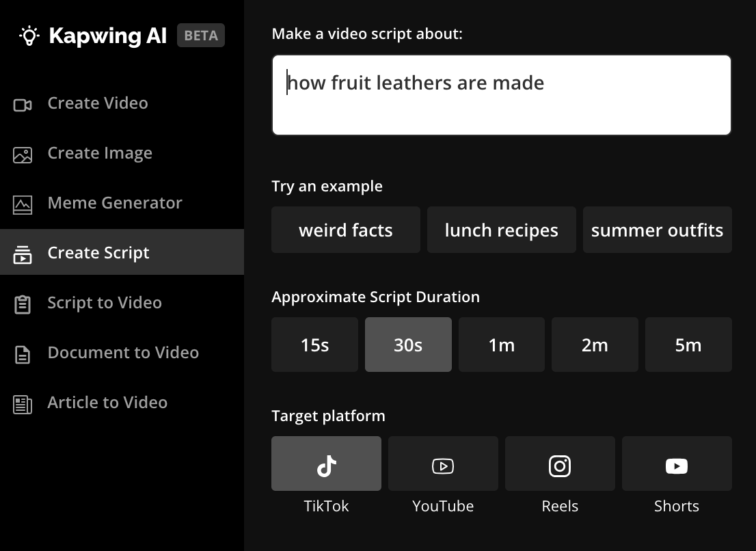Click inside the video script topic field

[501, 94]
